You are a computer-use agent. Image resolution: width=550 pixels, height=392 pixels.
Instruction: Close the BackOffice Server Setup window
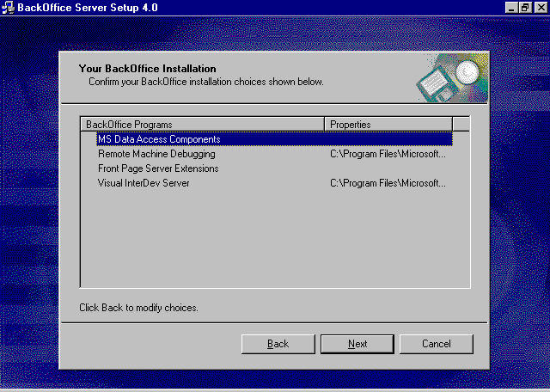point(539,7)
